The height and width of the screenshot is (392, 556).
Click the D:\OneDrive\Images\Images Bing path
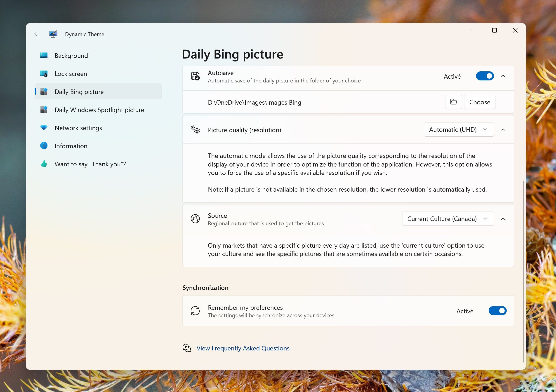254,103
